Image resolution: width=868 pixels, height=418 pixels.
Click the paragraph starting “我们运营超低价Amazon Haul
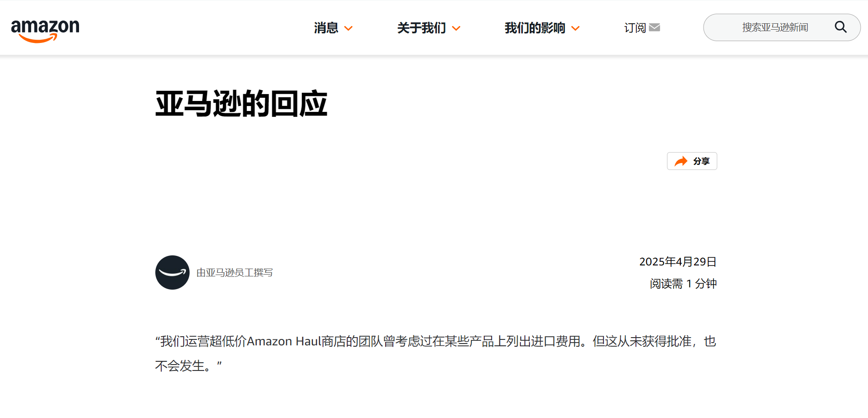(436, 354)
